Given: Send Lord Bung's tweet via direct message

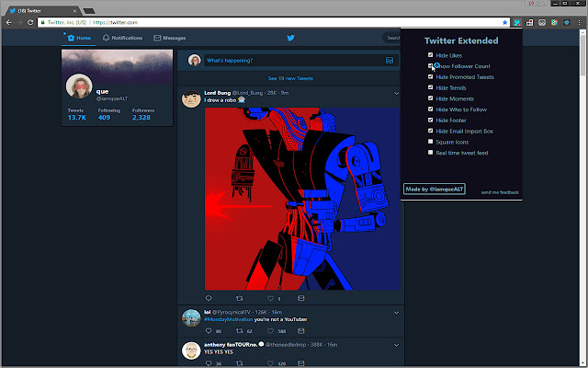Looking at the screenshot, I should pos(300,298).
